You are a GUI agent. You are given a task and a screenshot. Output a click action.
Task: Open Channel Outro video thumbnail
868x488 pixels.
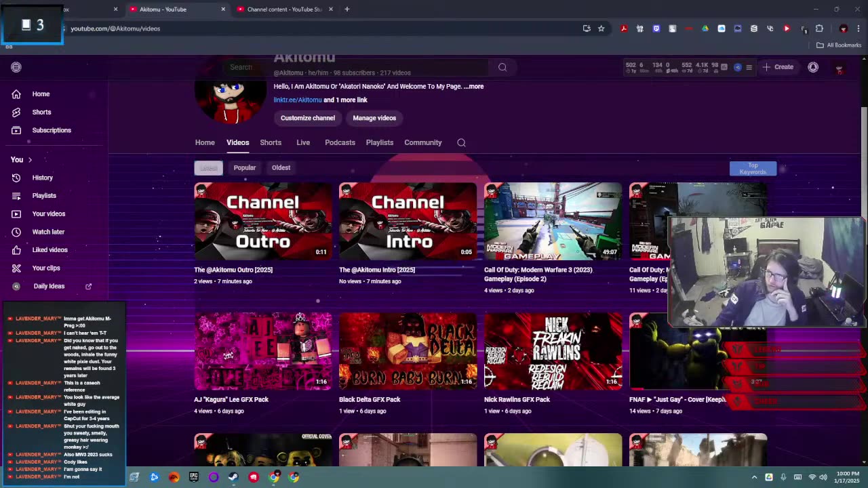pos(263,221)
